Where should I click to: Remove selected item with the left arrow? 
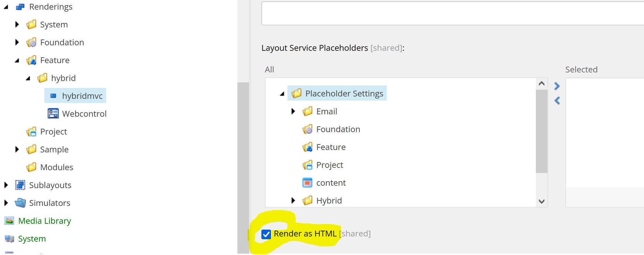click(557, 101)
